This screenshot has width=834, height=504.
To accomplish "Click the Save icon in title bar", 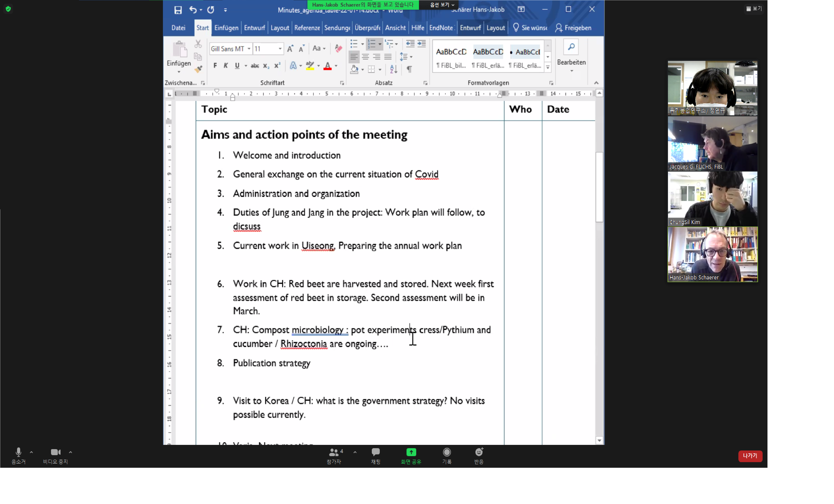I will (178, 10).
